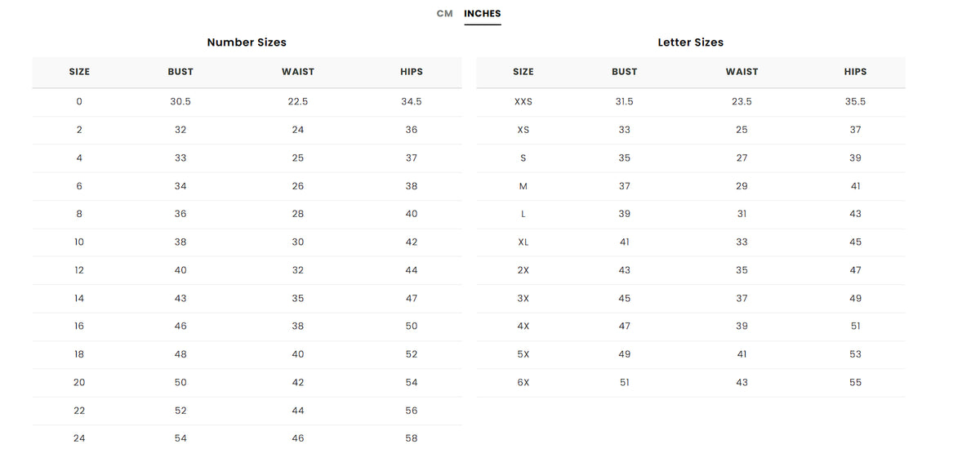
Task: Click the 23.5 waist value for XXS
Action: click(742, 102)
